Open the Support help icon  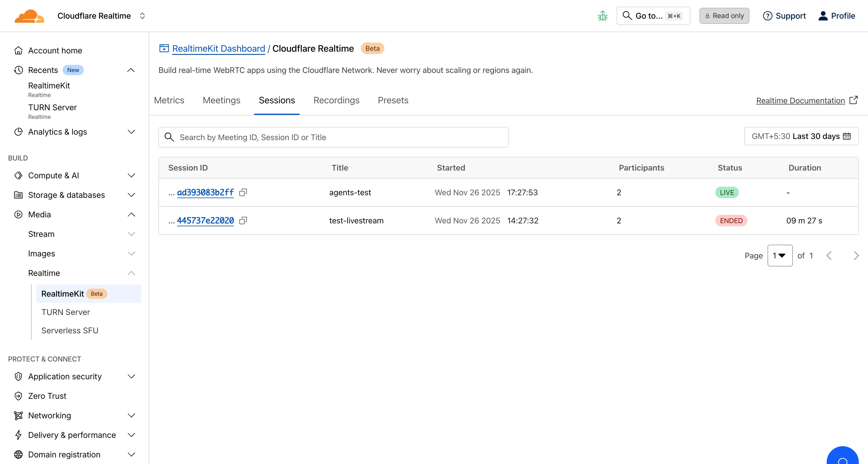coord(768,16)
